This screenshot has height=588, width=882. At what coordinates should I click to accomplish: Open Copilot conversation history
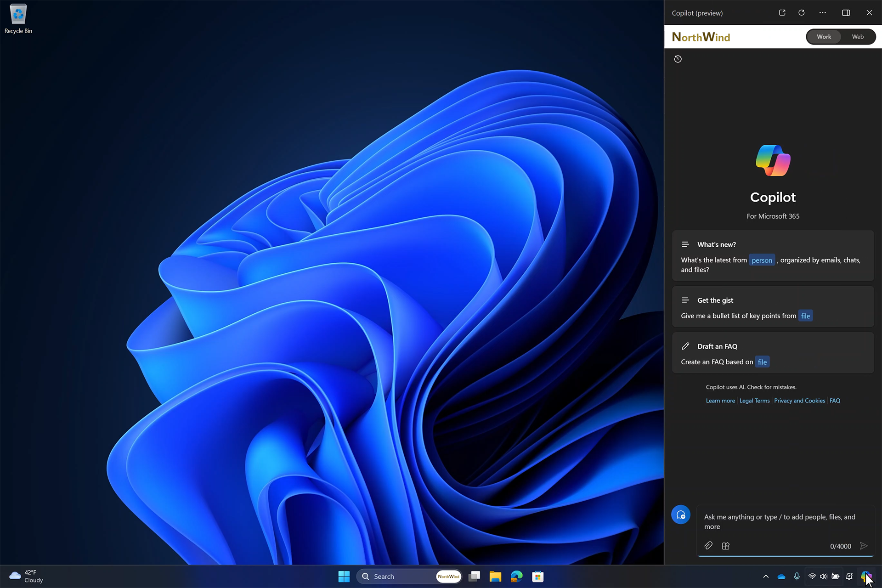tap(678, 58)
